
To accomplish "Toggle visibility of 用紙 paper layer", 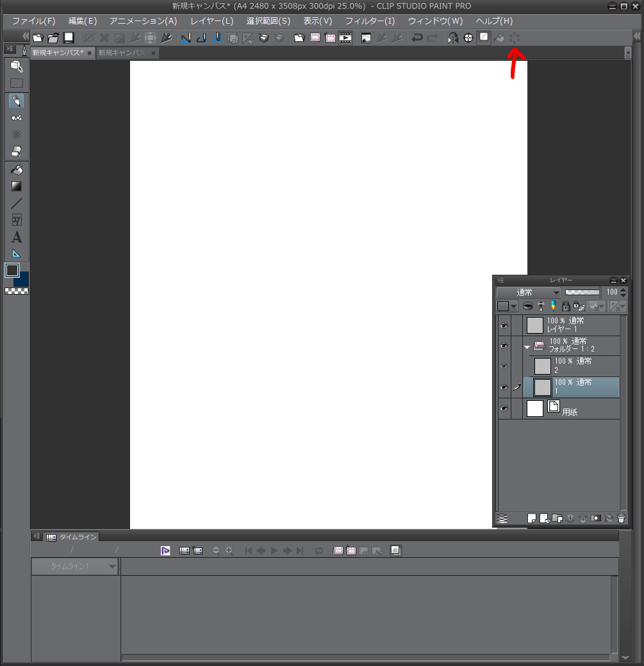I will pos(504,408).
